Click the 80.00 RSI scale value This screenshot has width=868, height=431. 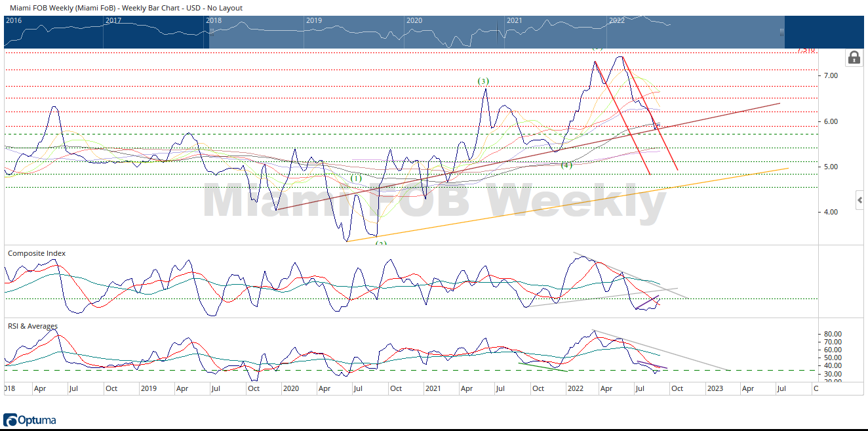pyautogui.click(x=833, y=334)
